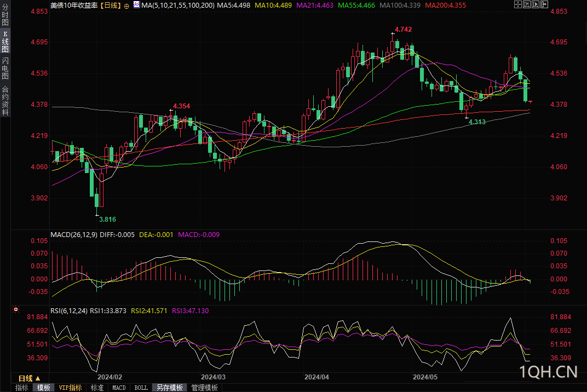Open 合约资料 in the left sidebar
The height and width of the screenshot is (392, 587).
tap(5, 100)
